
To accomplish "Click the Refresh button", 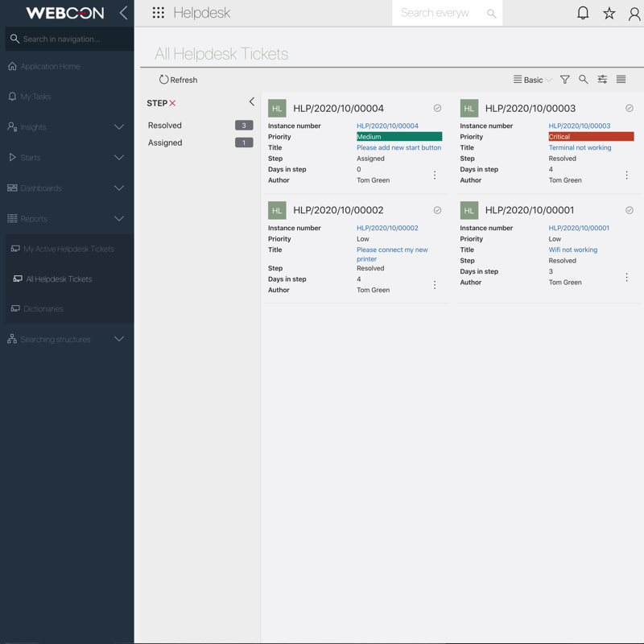I will click(x=178, y=80).
